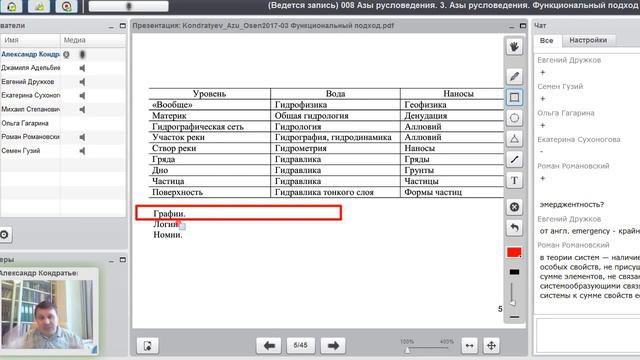Click the Формы частиц table cell

(x=452, y=192)
